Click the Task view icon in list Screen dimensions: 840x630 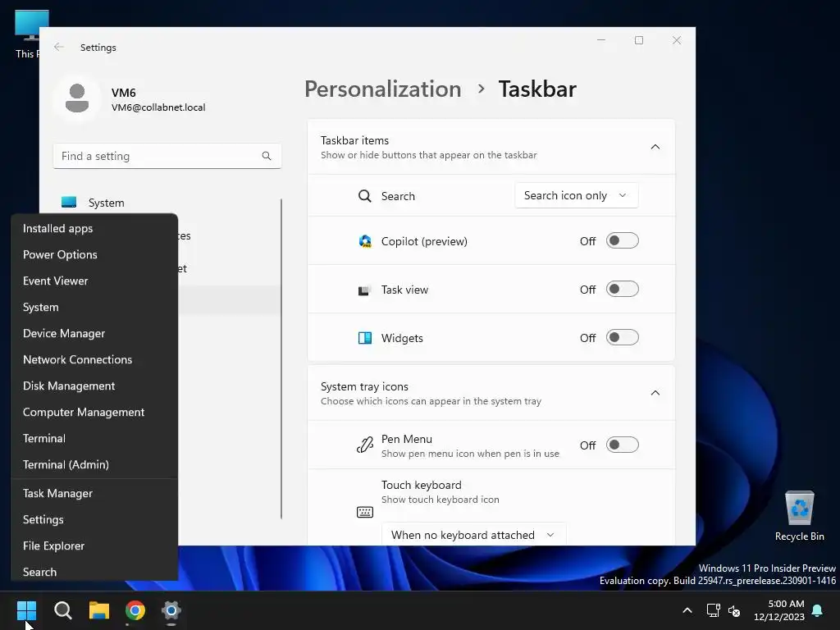(365, 290)
